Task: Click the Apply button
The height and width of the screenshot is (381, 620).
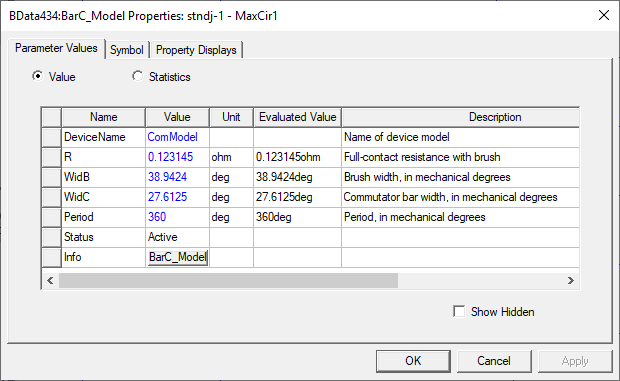Action: pyautogui.click(x=575, y=361)
